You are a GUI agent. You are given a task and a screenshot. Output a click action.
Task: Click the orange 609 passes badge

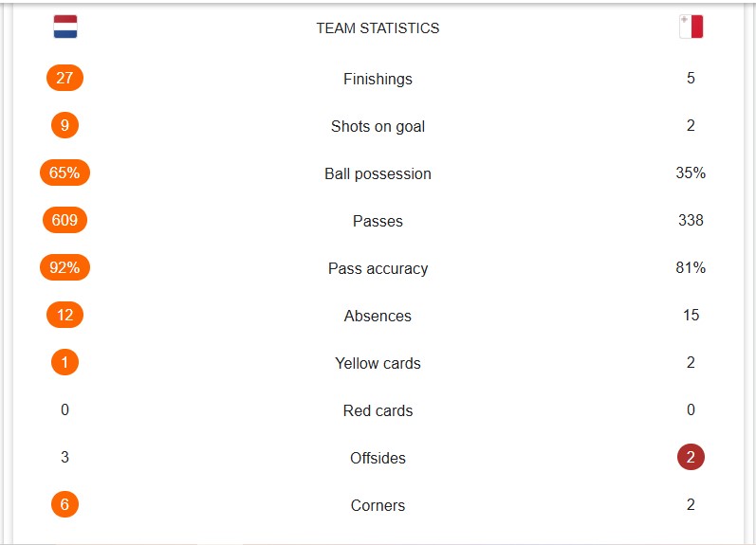point(65,220)
